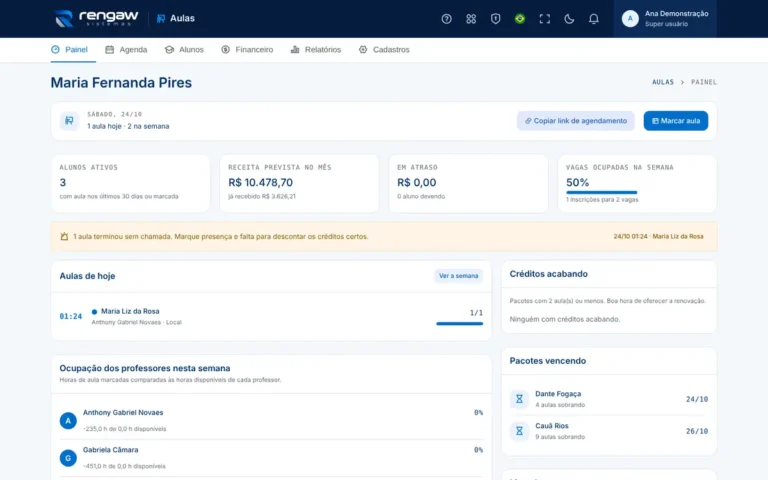
Task: Toggle fullscreen mode icon
Action: pyautogui.click(x=545, y=19)
